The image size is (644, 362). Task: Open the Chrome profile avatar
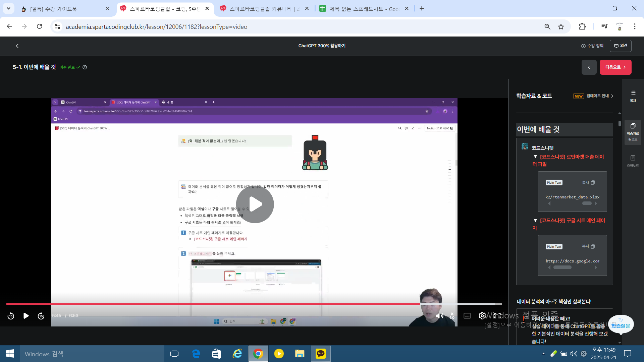click(x=620, y=26)
